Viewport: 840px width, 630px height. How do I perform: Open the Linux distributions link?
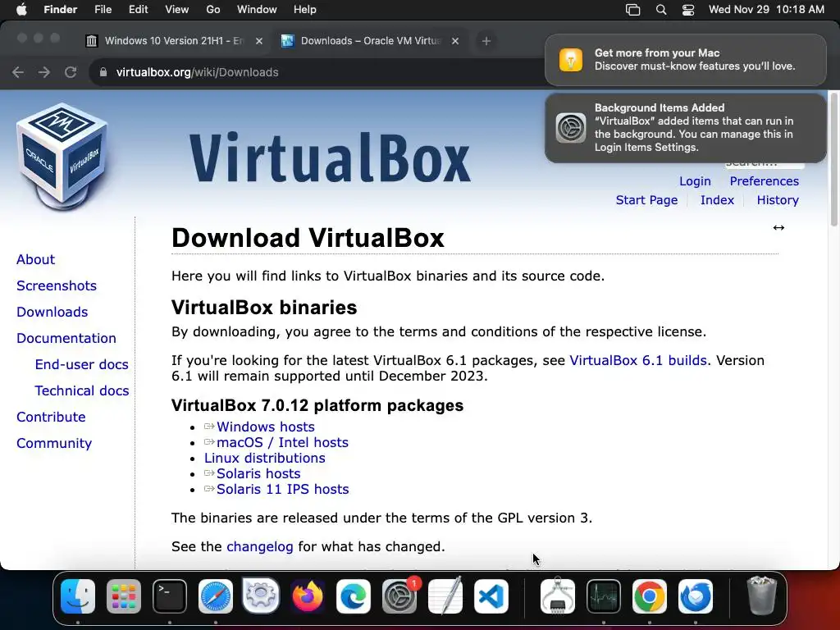pos(265,458)
